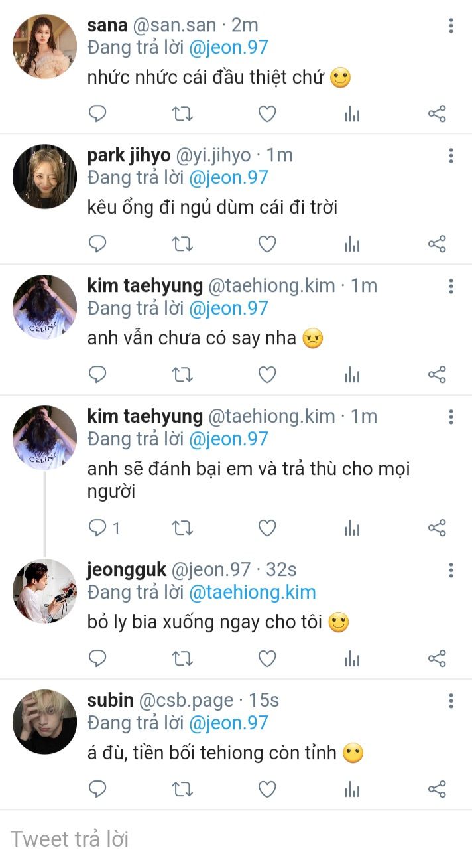Retweet jeongguk's reply
The width and height of the screenshot is (472, 868).
pos(182,658)
